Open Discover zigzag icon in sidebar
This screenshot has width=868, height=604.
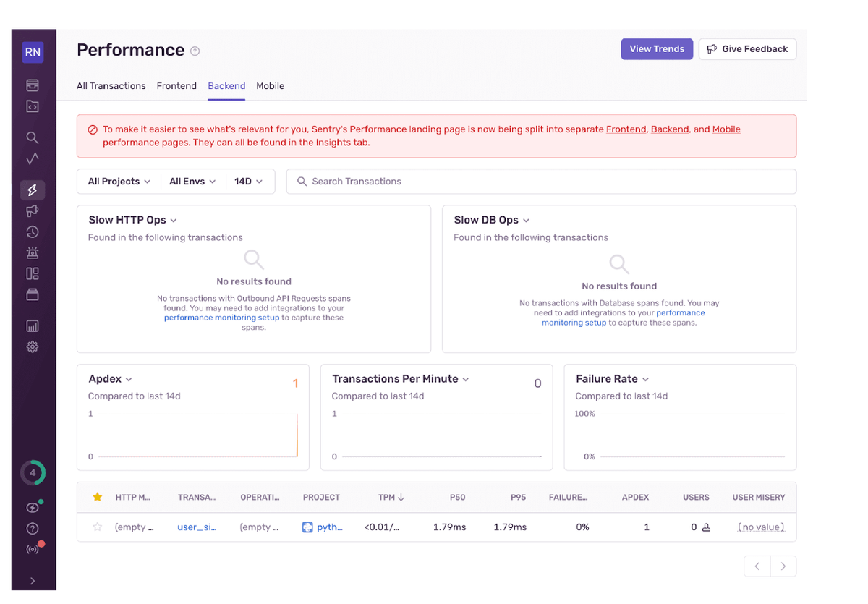pyautogui.click(x=33, y=158)
